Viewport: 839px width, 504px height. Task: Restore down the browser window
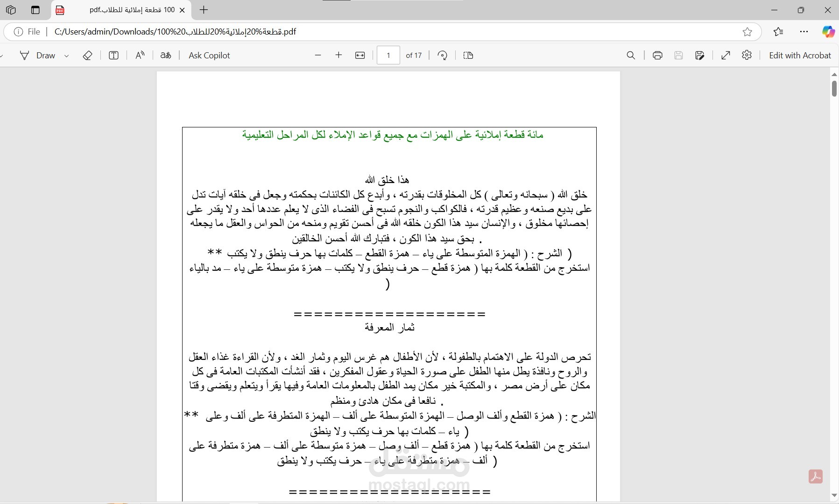pyautogui.click(x=801, y=10)
